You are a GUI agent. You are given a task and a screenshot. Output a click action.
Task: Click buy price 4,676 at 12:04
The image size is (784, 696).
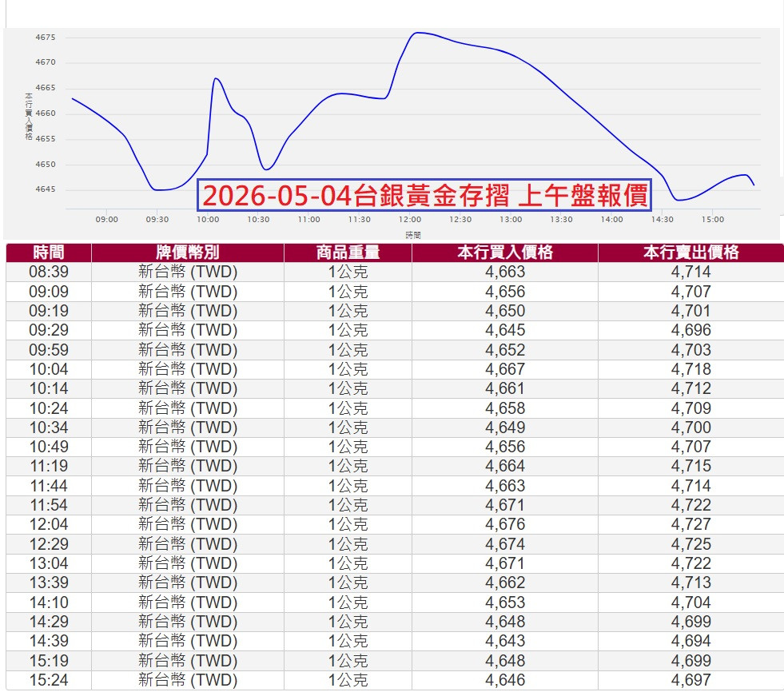coord(505,524)
